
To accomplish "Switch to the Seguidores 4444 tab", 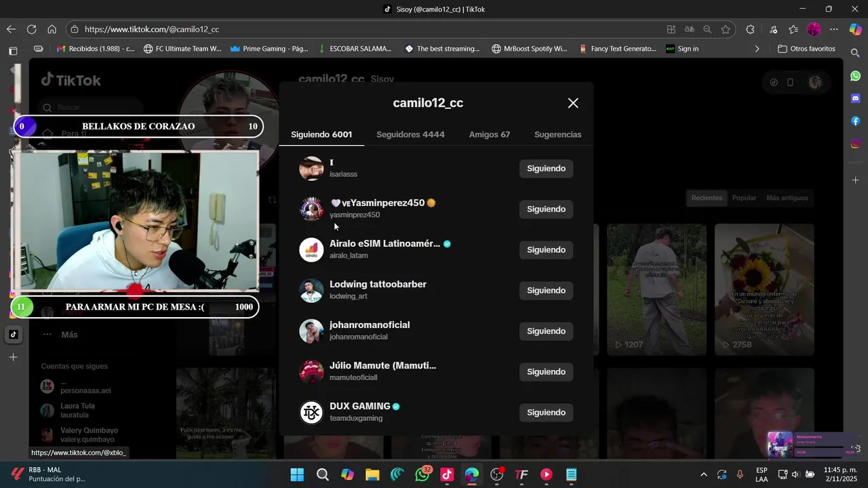I will 410,134.
